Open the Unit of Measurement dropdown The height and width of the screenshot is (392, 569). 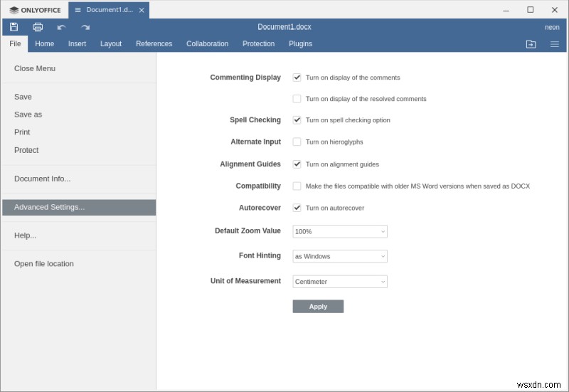point(340,282)
